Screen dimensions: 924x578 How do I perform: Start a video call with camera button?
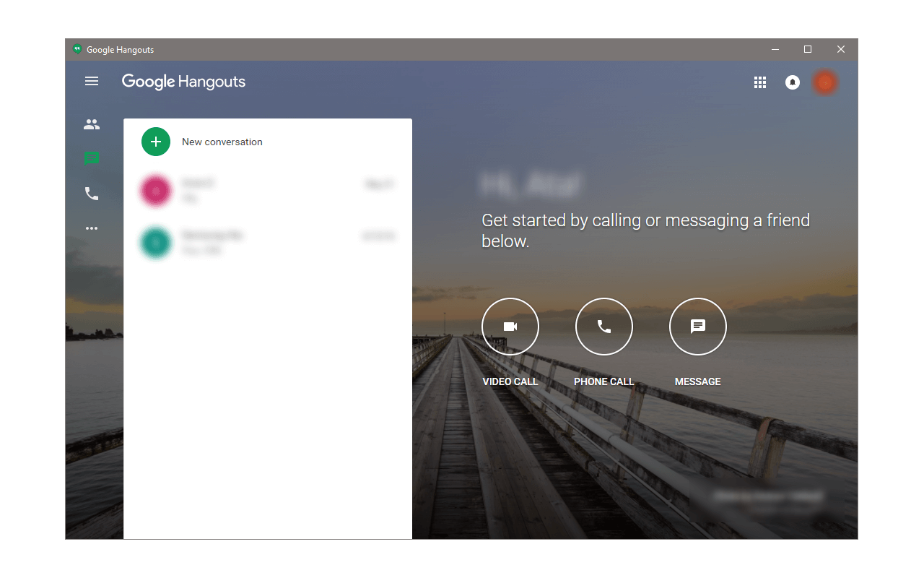click(x=510, y=327)
